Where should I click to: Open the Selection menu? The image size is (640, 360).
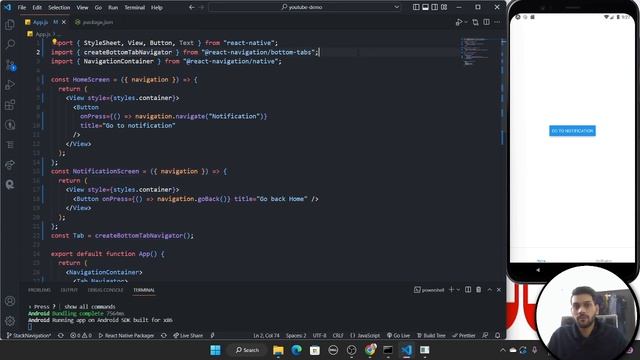pyautogui.click(x=59, y=7)
